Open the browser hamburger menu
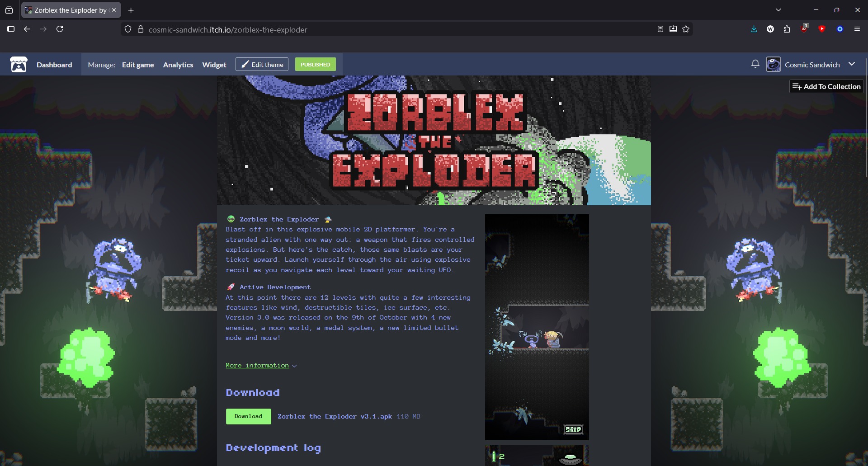Viewport: 868px width, 466px height. pyautogui.click(x=857, y=29)
